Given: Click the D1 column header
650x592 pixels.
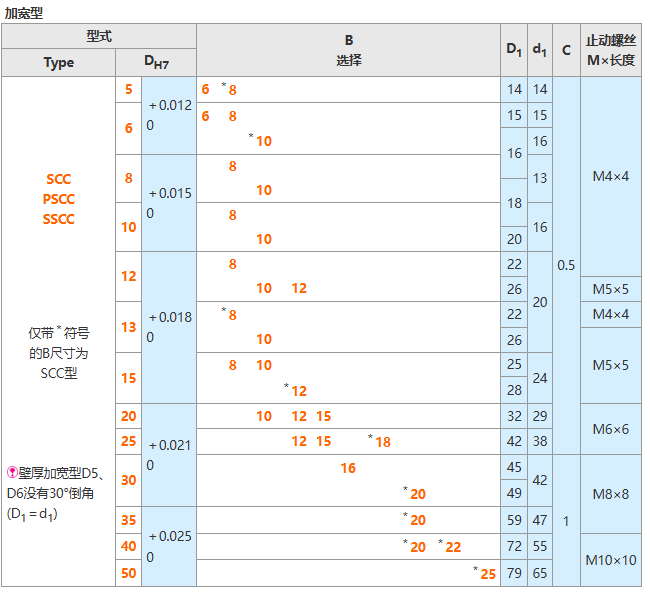Looking at the screenshot, I should pos(514,50).
